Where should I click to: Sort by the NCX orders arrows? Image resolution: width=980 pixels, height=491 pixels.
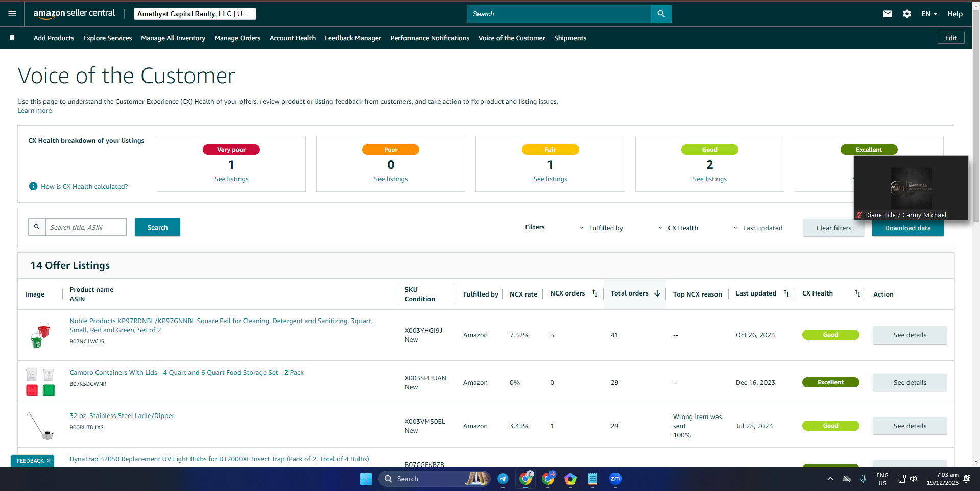[x=595, y=293]
